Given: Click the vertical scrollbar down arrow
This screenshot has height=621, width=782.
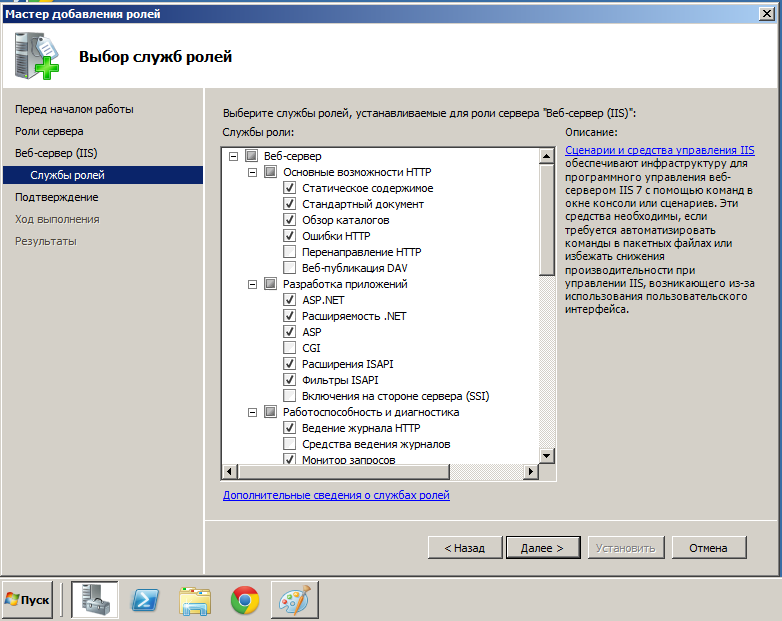Looking at the screenshot, I should coord(547,455).
